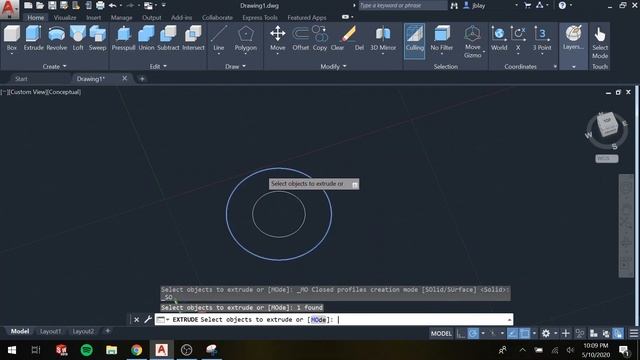
Task: Switch to the Visualize ribbon tab
Action: point(65,18)
